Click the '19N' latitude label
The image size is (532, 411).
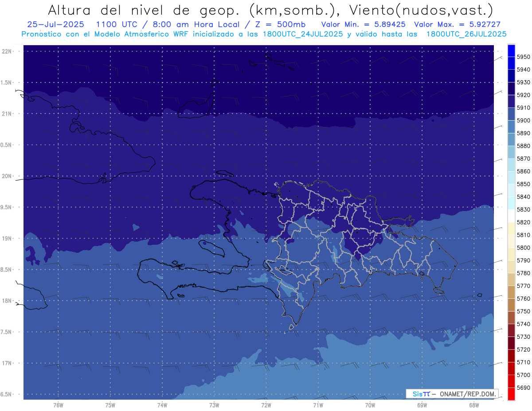point(8,238)
